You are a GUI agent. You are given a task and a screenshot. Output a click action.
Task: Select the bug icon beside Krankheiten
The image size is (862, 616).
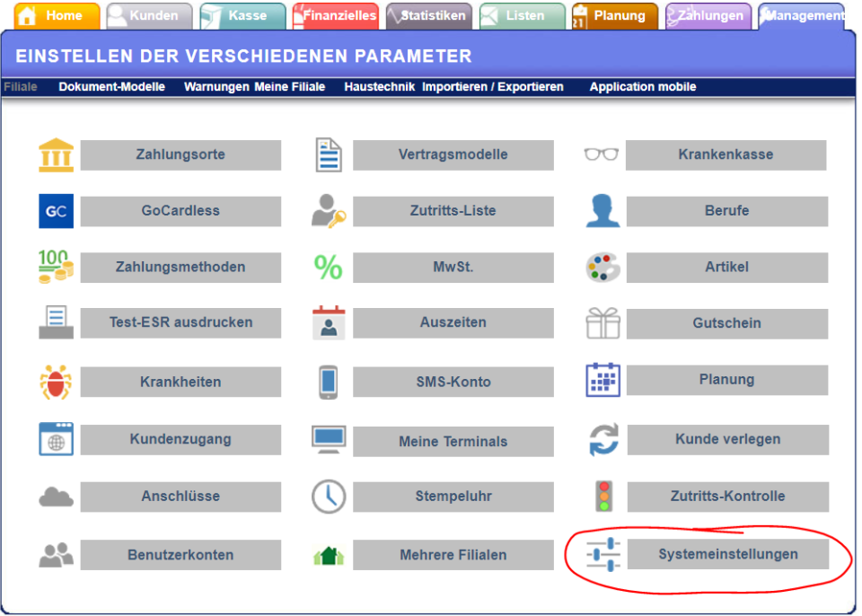[x=55, y=380]
